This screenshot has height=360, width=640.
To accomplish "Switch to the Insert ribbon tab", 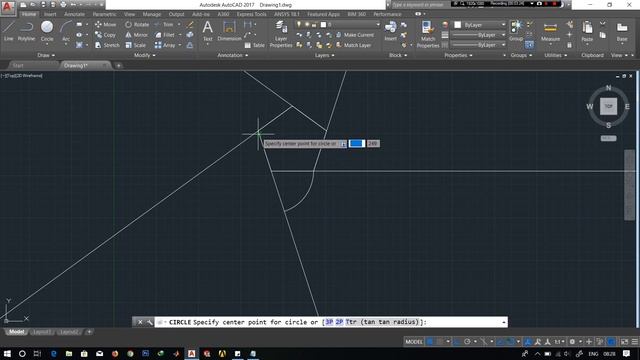I will point(50,14).
